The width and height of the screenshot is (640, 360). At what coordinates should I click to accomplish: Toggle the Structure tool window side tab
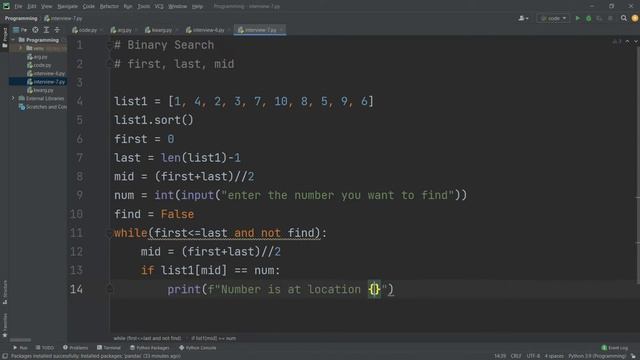tap(4, 292)
